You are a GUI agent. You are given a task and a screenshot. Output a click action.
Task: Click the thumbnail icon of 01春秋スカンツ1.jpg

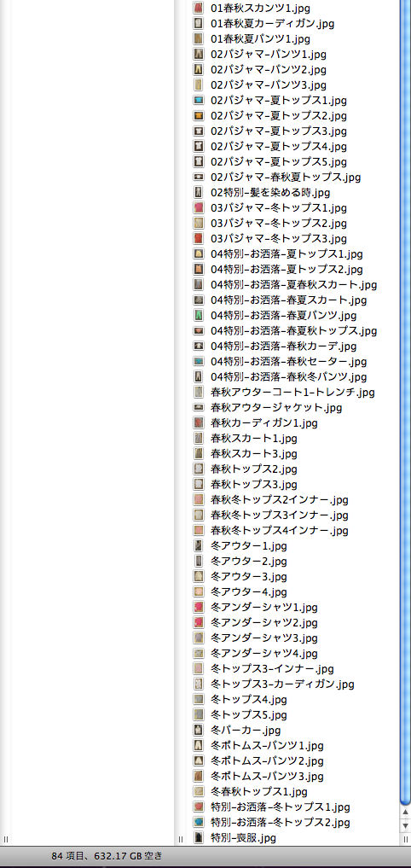coord(199,9)
